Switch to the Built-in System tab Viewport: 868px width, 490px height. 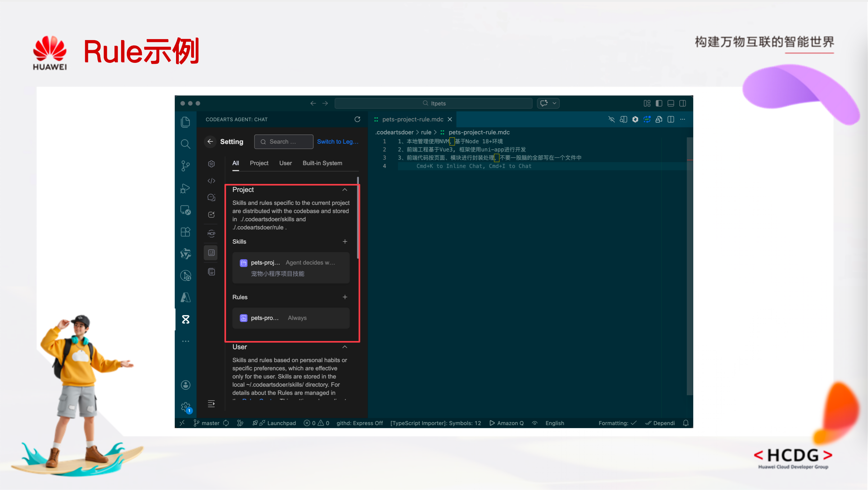322,163
